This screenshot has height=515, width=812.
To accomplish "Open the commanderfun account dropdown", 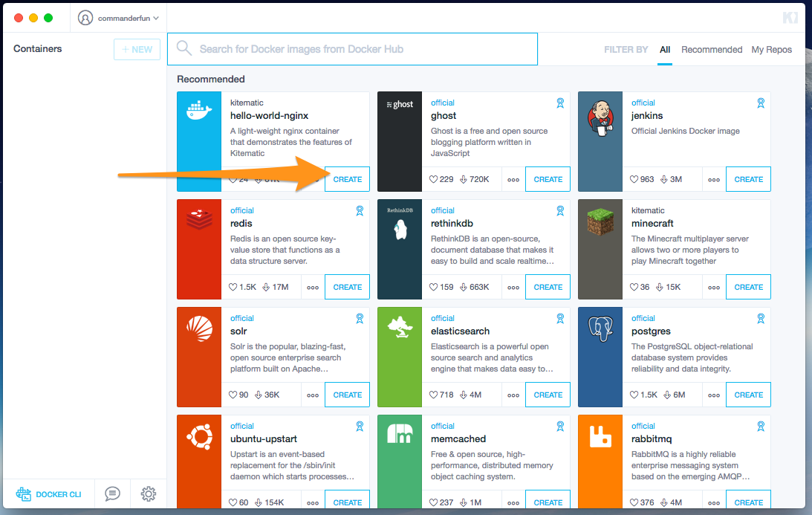I will 118,18.
